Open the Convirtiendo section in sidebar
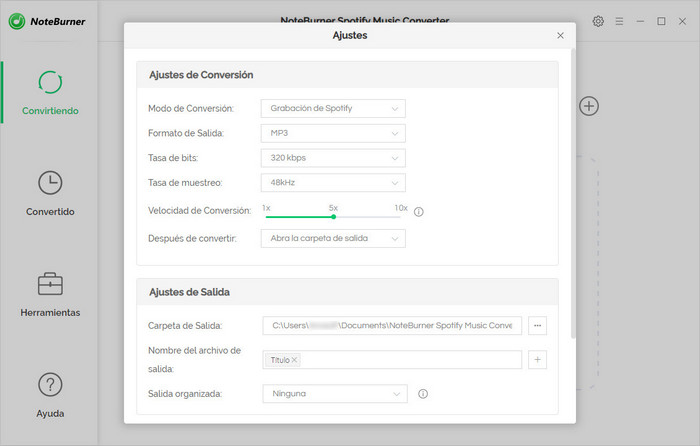 tap(50, 92)
